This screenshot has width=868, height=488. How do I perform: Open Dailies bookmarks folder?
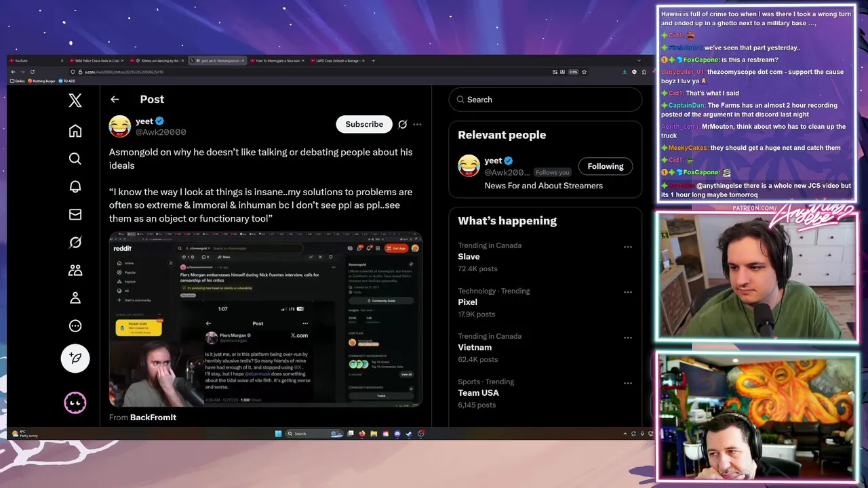tap(18, 81)
